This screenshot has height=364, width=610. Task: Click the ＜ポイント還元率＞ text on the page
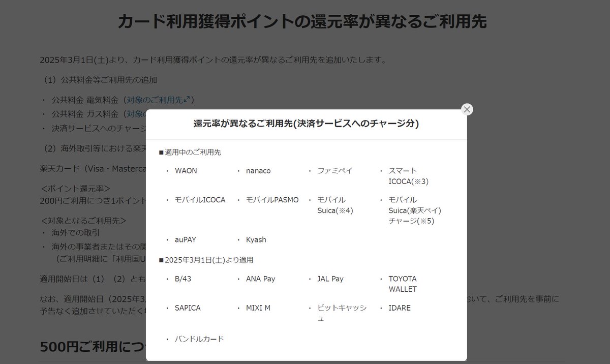click(x=75, y=189)
